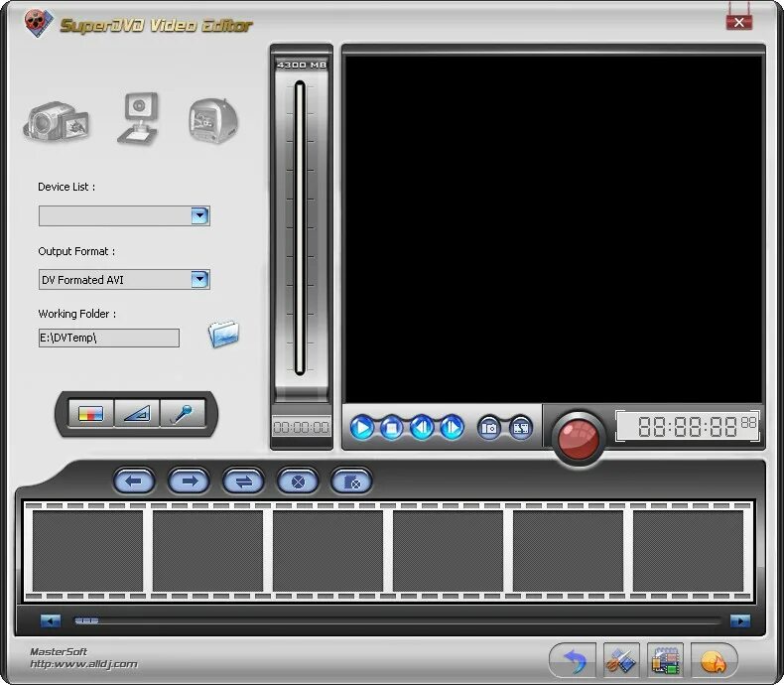Delete the selected clip
The width and height of the screenshot is (784, 685).
pos(298,481)
